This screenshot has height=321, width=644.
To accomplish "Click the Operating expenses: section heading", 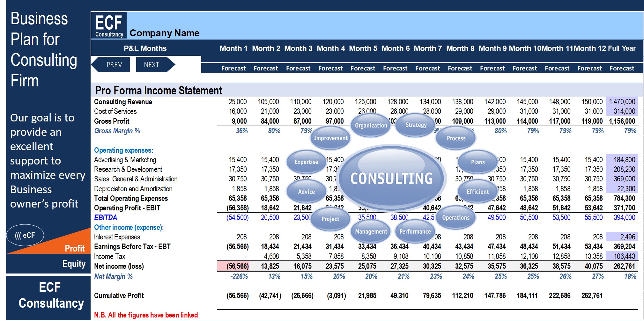I will pos(123,150).
